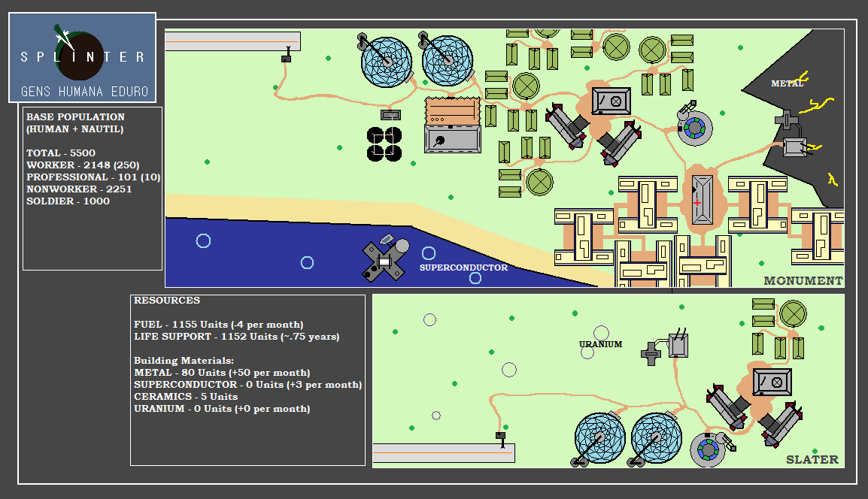Select the uranium mine building in Slater
This screenshot has width=868, height=499.
[x=678, y=346]
